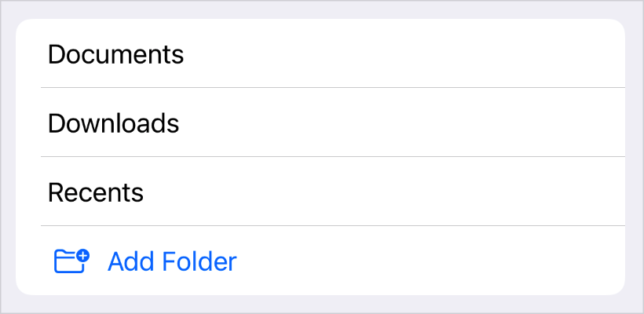This screenshot has height=314, width=644.
Task: Choose Recents from the folder list
Action: pos(320,191)
